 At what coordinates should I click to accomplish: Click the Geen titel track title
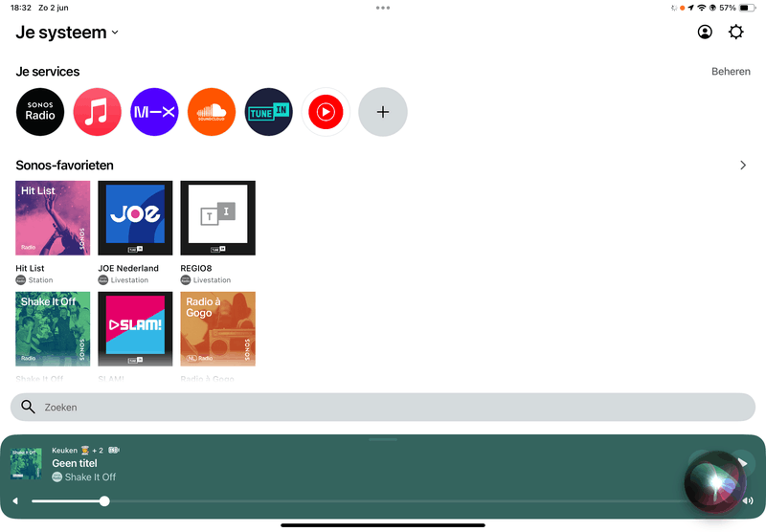(x=75, y=463)
